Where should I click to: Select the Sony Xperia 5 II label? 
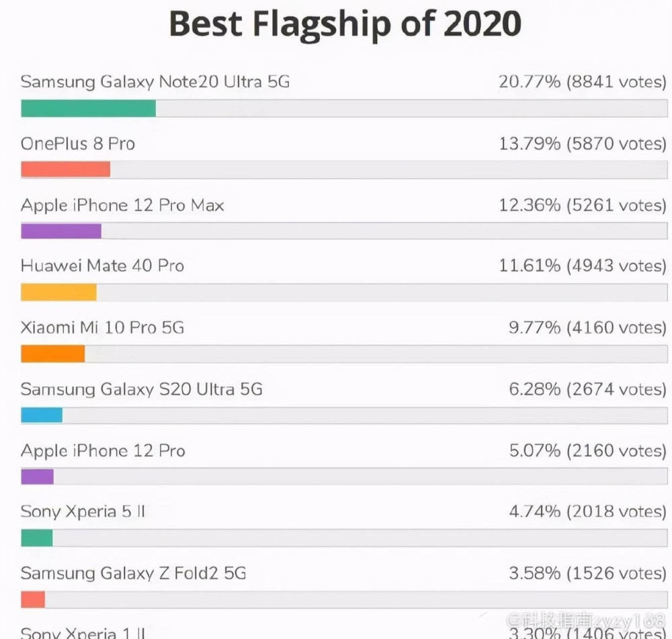click(x=83, y=512)
